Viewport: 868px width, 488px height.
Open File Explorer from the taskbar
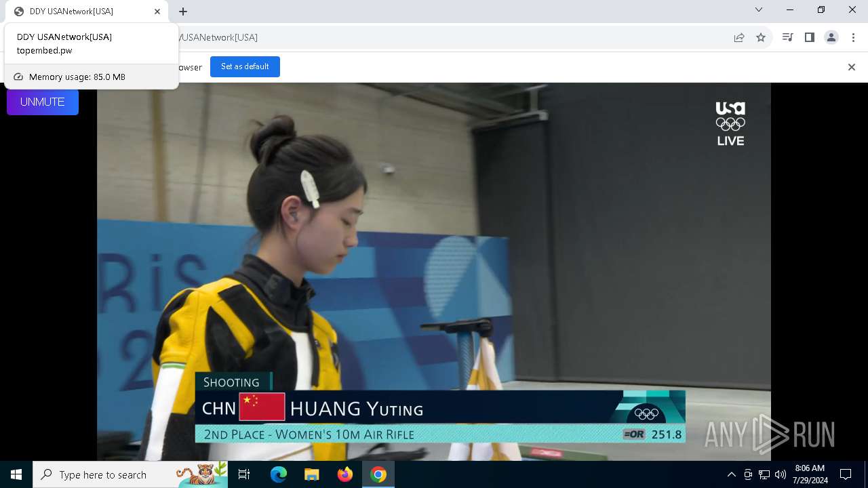pos(311,474)
